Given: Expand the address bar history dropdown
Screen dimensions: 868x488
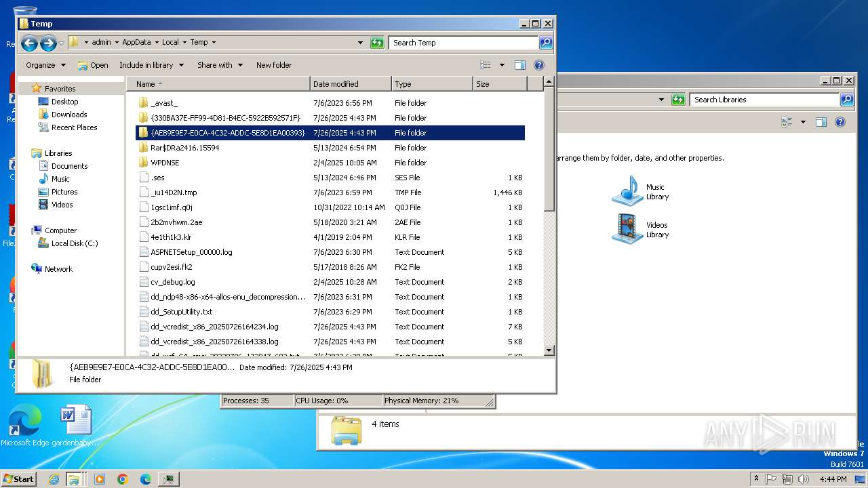Looking at the screenshot, I should (360, 43).
